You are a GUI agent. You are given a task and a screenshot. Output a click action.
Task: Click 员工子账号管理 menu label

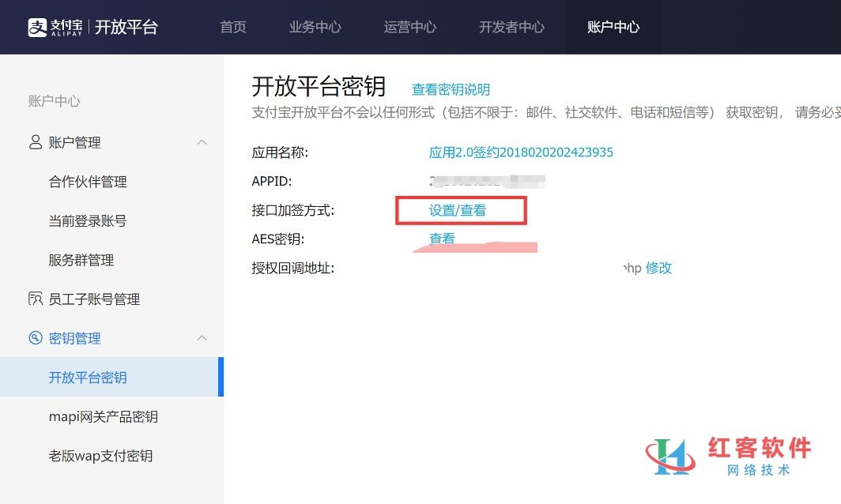pos(94,299)
